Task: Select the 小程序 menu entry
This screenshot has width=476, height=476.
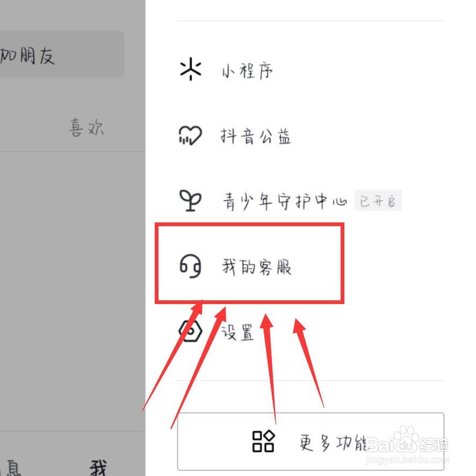Action: click(x=310, y=70)
